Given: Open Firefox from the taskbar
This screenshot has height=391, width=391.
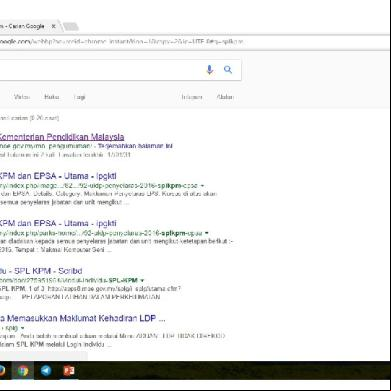Looking at the screenshot, I should click(x=2, y=371).
